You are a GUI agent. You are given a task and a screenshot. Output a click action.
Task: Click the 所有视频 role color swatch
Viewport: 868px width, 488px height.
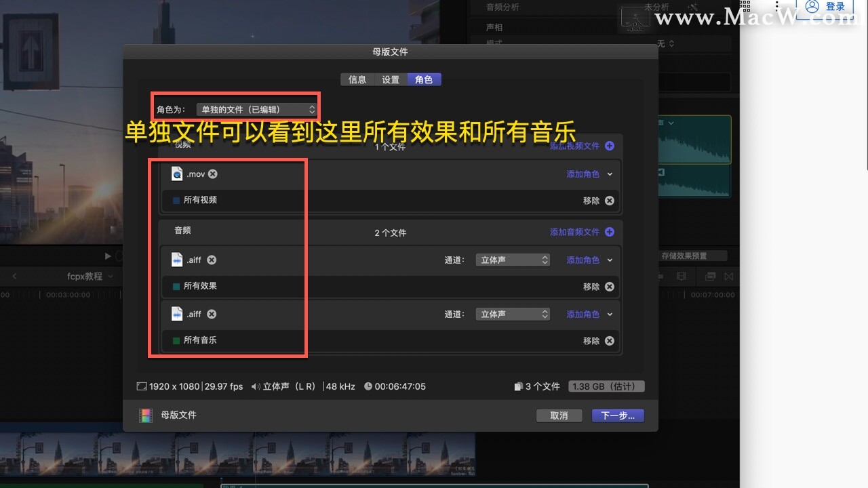(176, 201)
